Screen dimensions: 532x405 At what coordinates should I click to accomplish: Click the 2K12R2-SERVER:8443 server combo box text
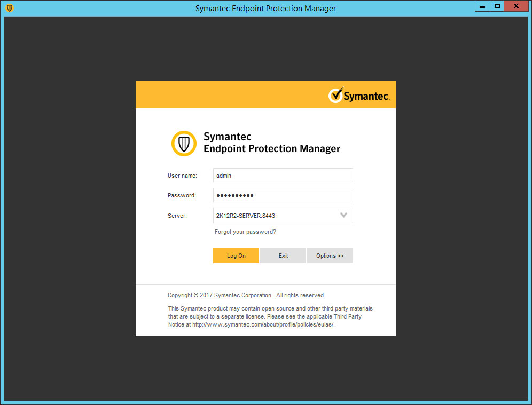[246, 216]
